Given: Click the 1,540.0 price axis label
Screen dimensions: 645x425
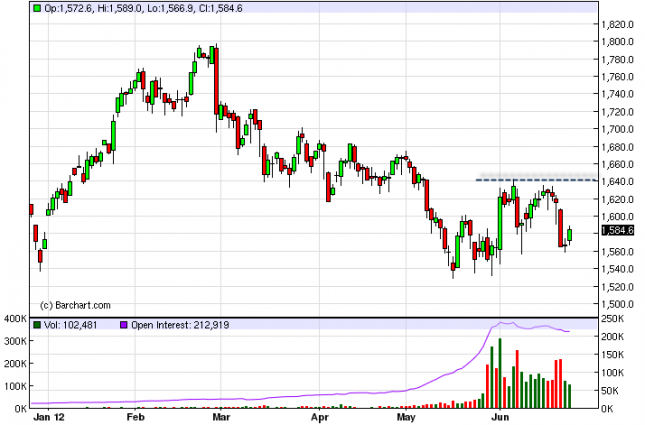Looking at the screenshot, I should point(617,269).
